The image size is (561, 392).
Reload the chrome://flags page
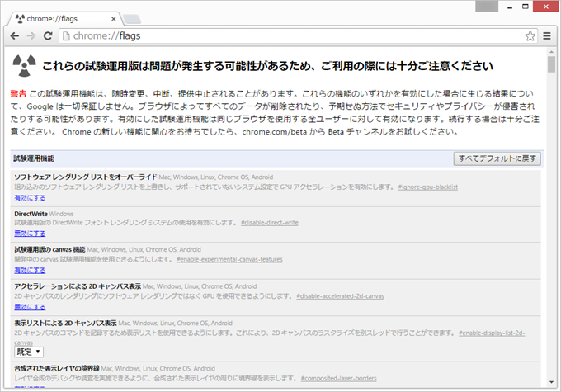click(48, 35)
